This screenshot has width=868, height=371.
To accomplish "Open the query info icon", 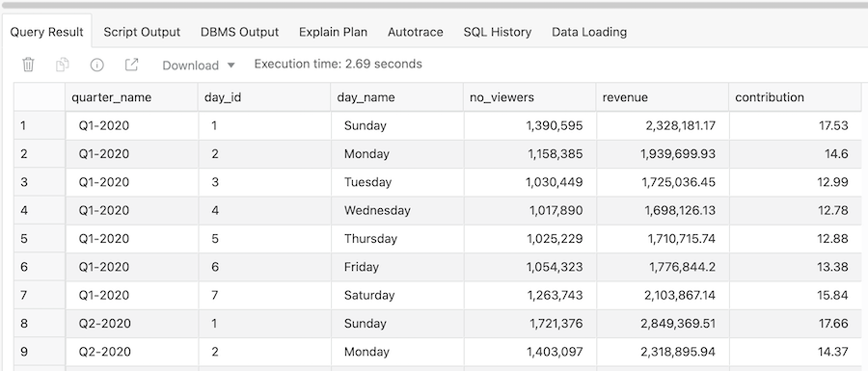I will tap(96, 65).
